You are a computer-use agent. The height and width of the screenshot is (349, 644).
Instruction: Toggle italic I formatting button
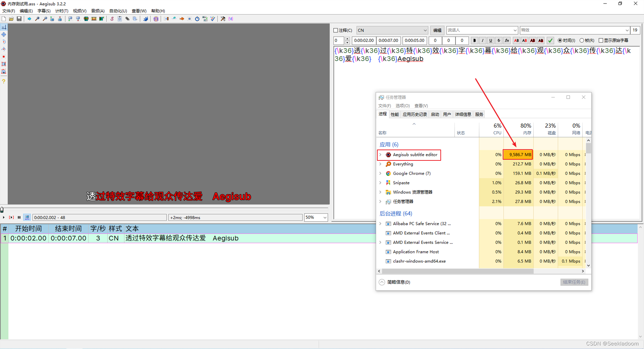point(482,40)
